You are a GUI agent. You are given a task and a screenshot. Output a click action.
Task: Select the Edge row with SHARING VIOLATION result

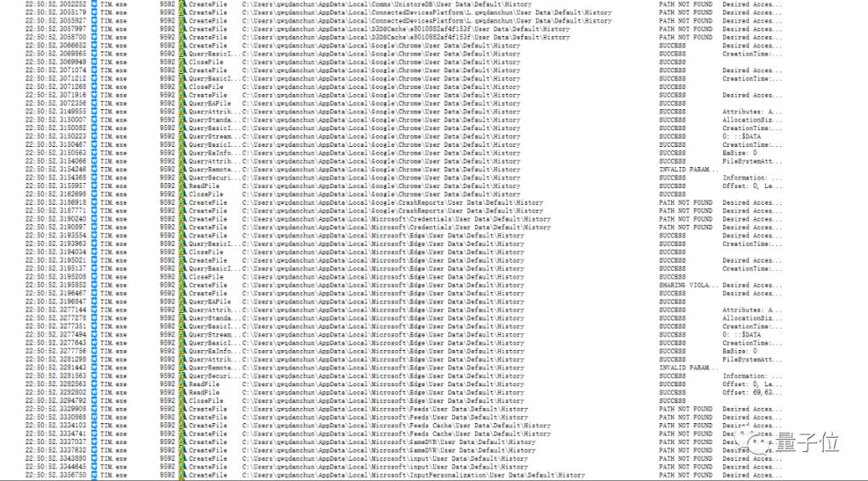pos(404,285)
